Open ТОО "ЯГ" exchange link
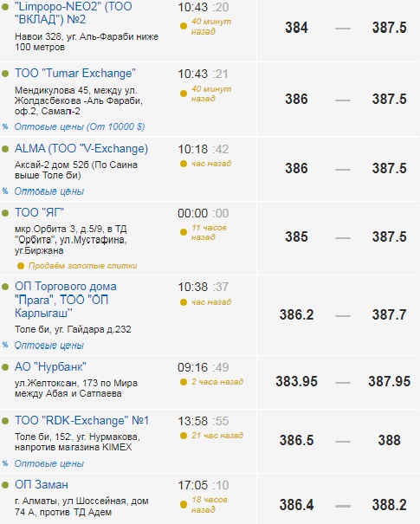 [40, 212]
